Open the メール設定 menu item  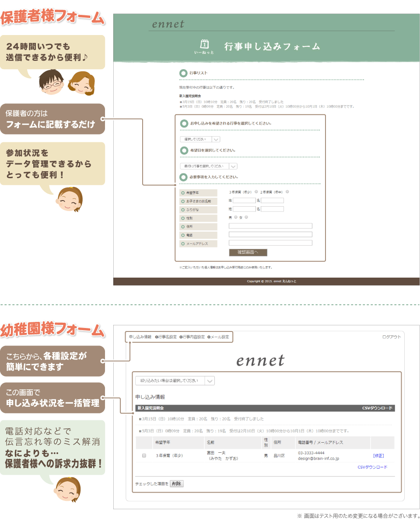218,337
